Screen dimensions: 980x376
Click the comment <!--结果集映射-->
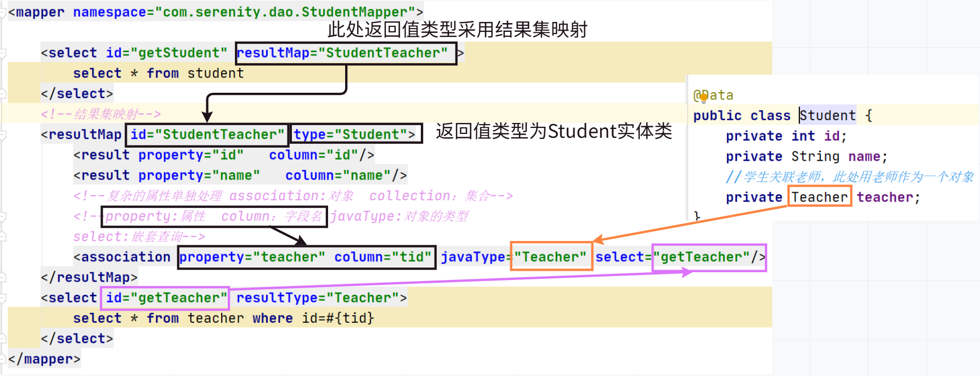click(101, 114)
